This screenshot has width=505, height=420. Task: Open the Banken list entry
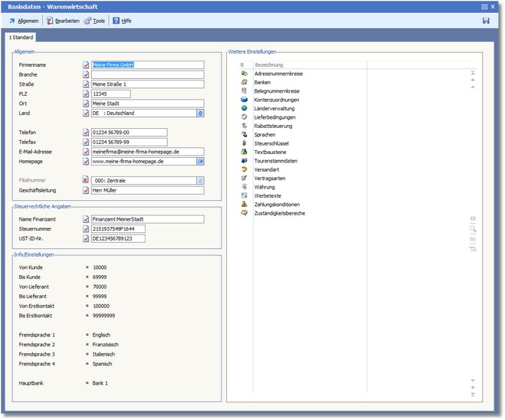263,82
